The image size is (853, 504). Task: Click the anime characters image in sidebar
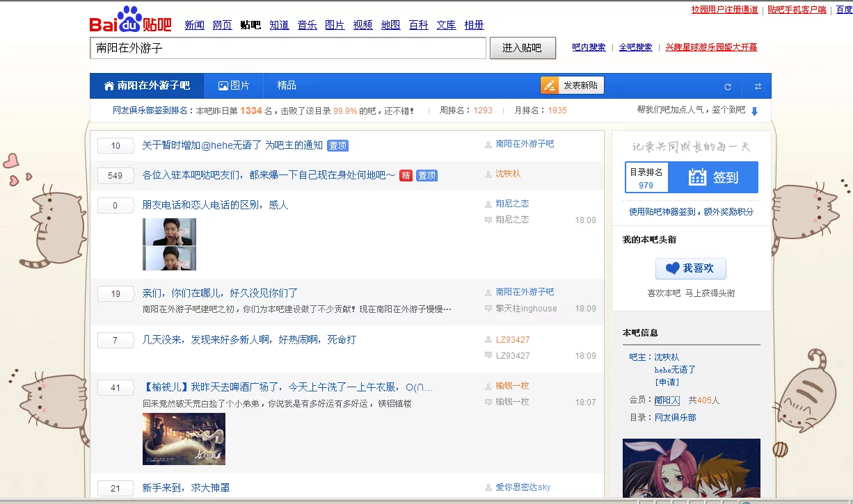point(692,469)
